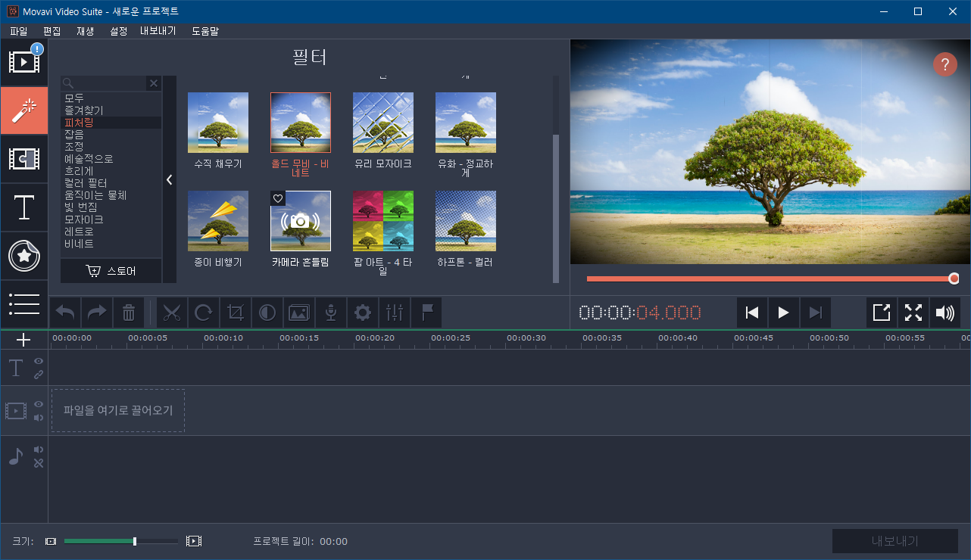Clear the filter search box

pos(154,83)
